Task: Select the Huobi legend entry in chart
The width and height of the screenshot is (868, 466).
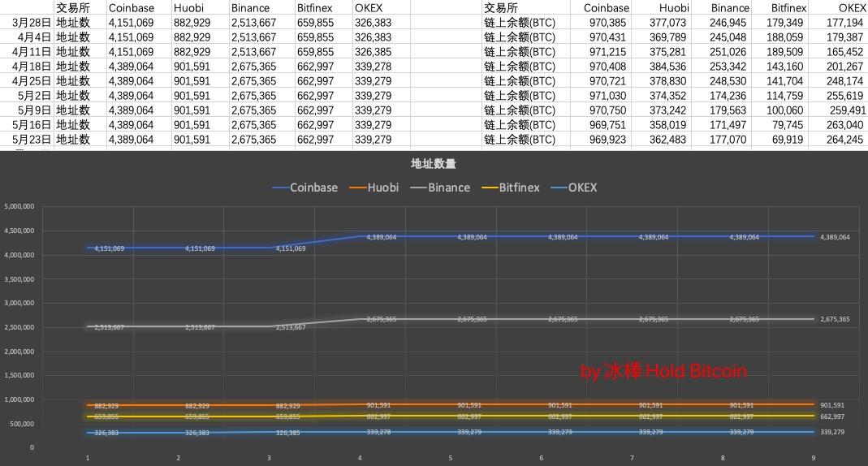Action: [374, 188]
